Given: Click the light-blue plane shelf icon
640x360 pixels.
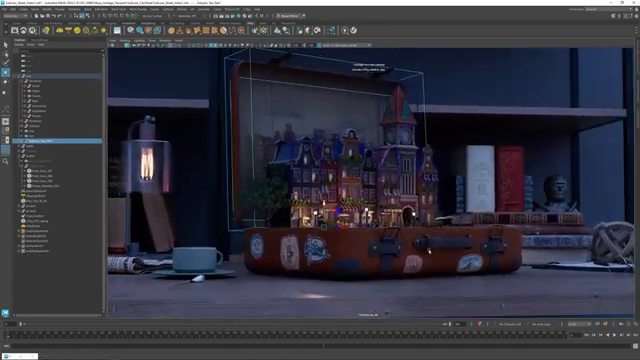Looking at the screenshot, I should tap(117, 30).
